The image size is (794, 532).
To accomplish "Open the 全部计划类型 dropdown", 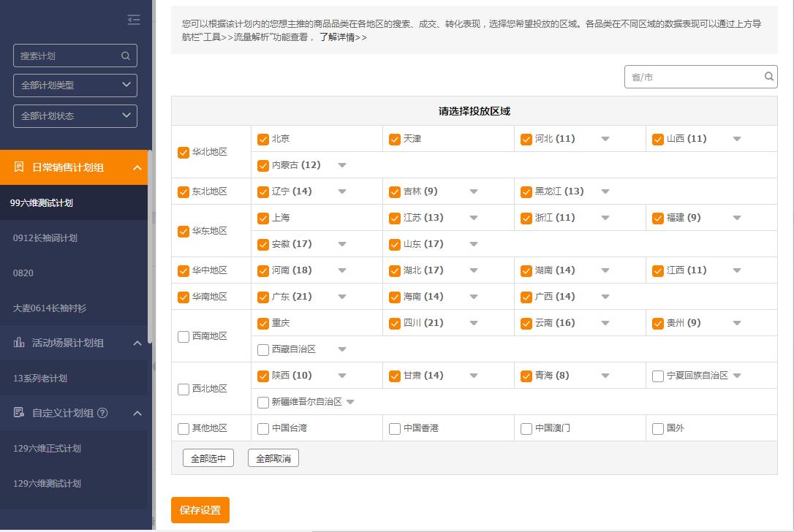I will [75, 85].
